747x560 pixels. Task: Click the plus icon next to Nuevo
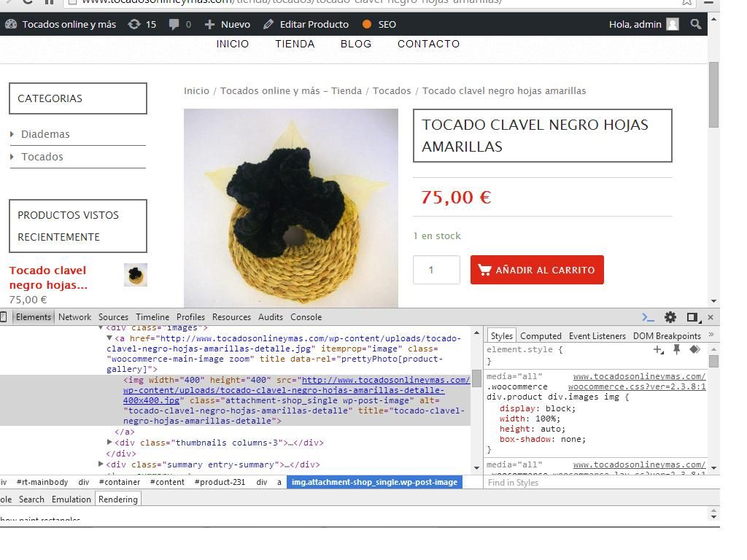coord(209,24)
